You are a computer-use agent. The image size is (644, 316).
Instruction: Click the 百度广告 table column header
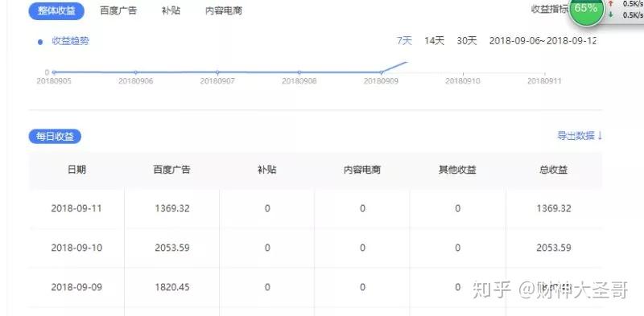point(171,170)
